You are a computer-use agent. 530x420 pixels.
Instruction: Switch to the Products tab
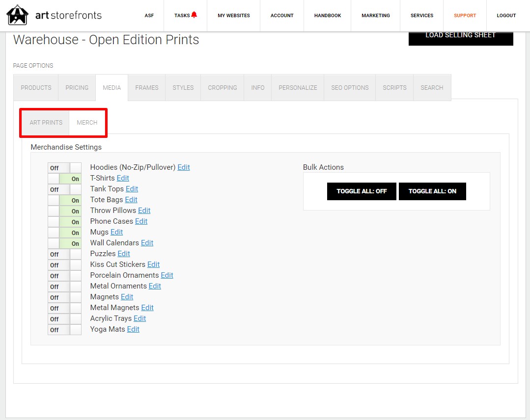pos(36,88)
